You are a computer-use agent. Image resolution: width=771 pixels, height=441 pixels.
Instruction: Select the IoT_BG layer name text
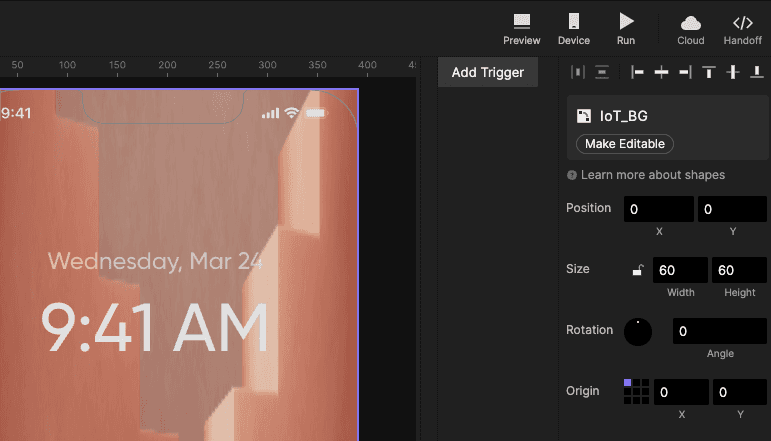[x=623, y=116]
